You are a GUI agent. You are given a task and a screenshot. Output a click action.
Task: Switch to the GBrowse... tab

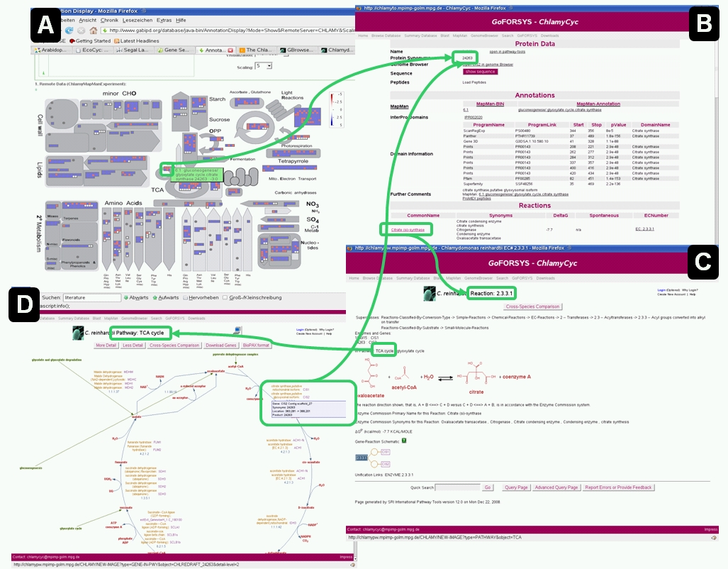click(296, 50)
